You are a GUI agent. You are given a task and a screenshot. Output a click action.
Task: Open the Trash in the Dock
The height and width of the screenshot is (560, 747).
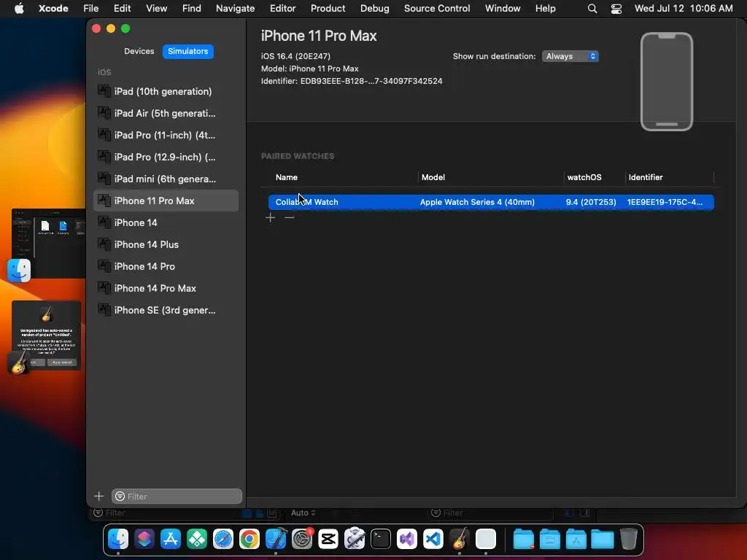click(629, 539)
